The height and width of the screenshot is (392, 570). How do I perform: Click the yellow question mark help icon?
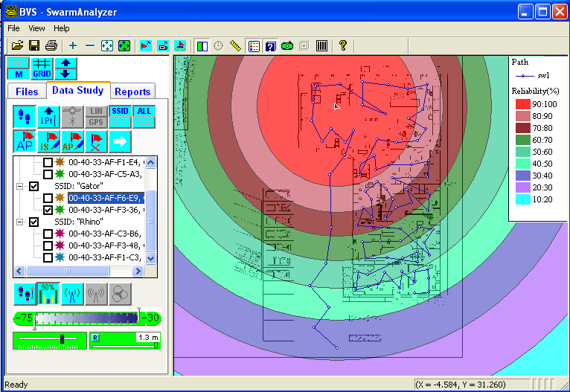343,46
